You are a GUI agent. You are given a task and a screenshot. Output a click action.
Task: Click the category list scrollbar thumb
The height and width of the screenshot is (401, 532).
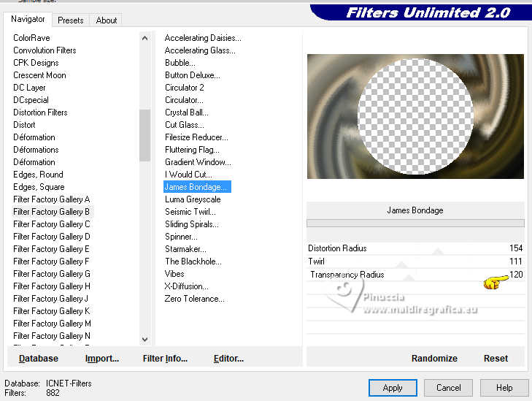(145, 135)
